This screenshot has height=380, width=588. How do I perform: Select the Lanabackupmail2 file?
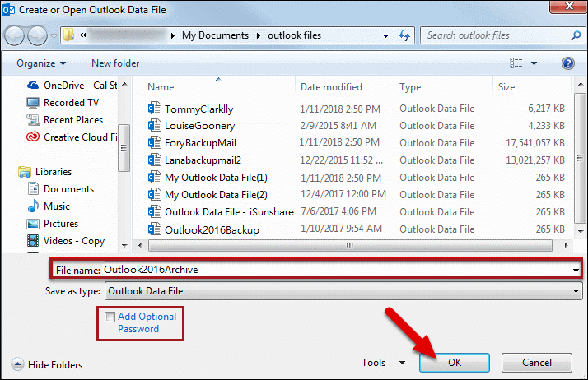coord(203,160)
